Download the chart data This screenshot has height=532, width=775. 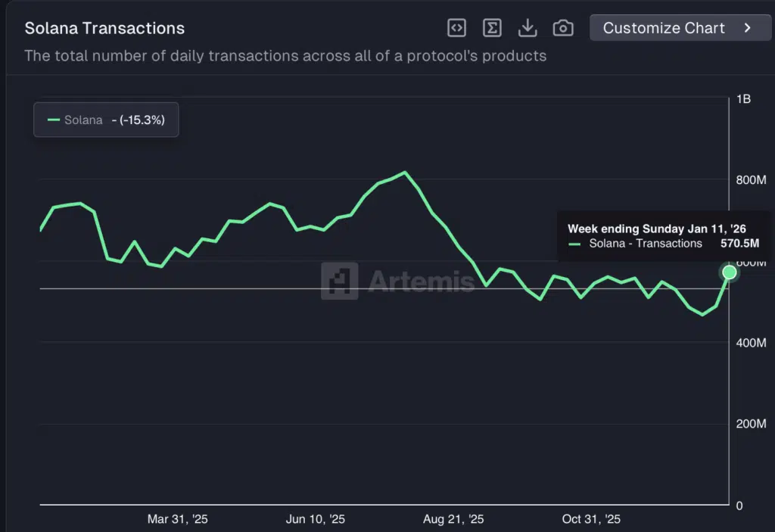(528, 27)
